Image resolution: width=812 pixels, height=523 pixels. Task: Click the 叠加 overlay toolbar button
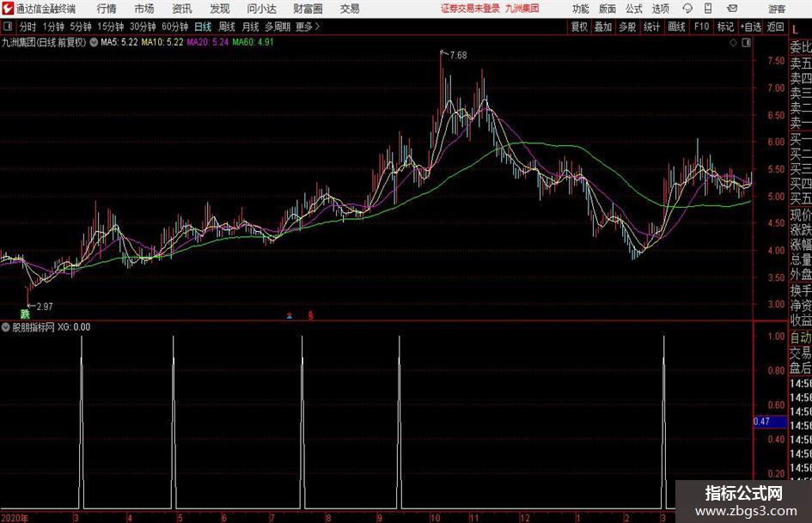(603, 27)
